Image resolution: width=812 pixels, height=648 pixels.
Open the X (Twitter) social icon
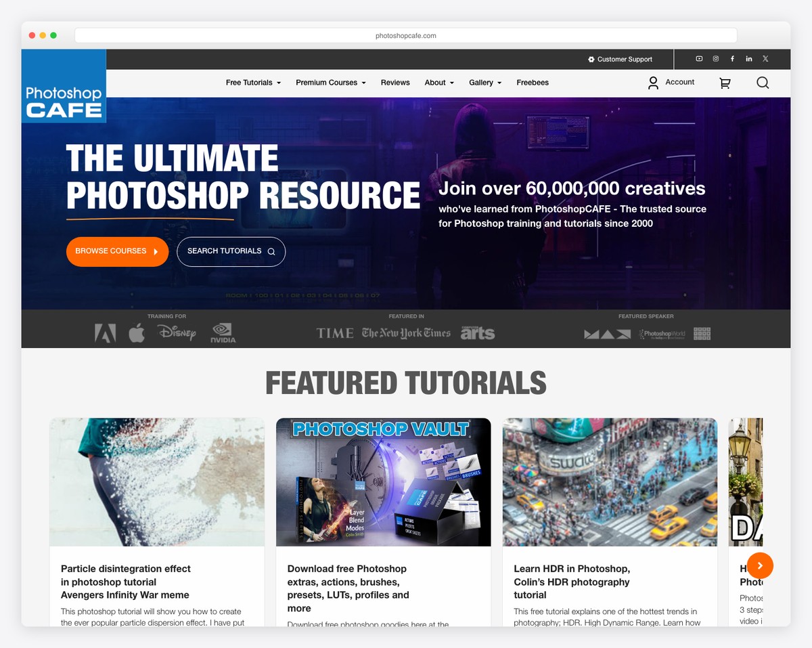click(x=765, y=59)
